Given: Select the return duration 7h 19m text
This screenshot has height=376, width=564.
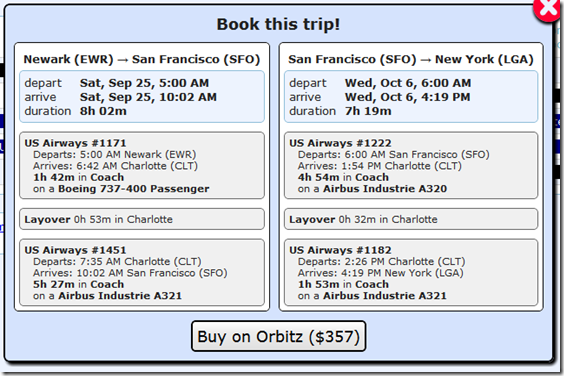Looking at the screenshot, I should click(x=368, y=111).
